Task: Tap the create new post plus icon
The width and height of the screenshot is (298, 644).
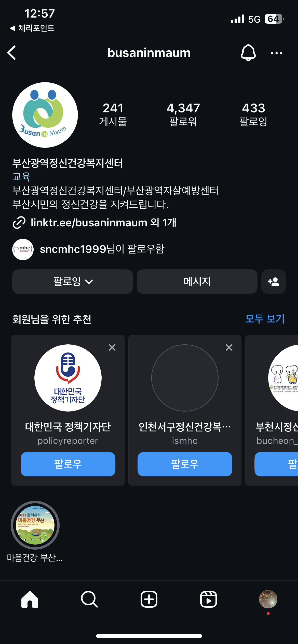Action: (x=149, y=599)
